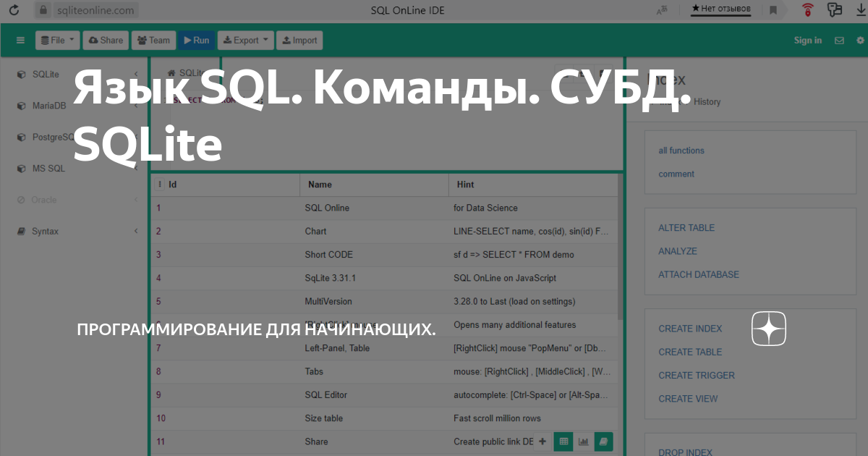
Task: Click the hamburger menu icon in the toolbar
Action: coord(20,40)
